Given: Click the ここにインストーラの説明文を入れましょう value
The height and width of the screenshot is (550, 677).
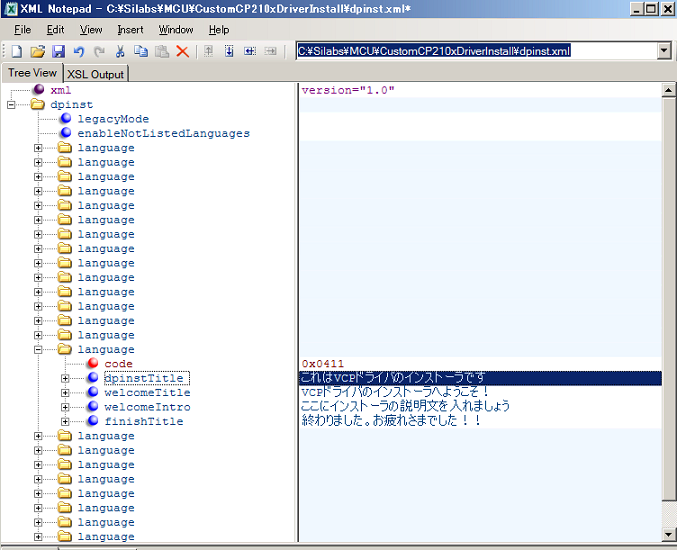Looking at the screenshot, I should tap(405, 406).
